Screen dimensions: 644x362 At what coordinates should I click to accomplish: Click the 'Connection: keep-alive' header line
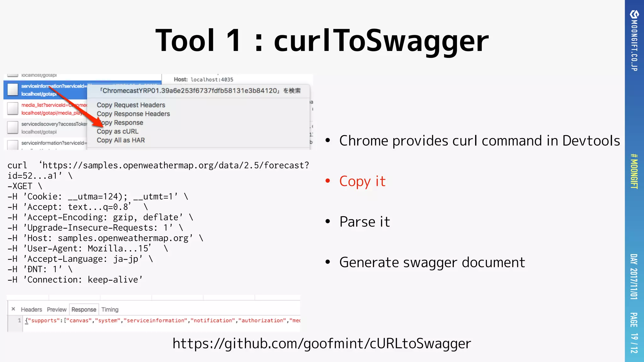[75, 279]
